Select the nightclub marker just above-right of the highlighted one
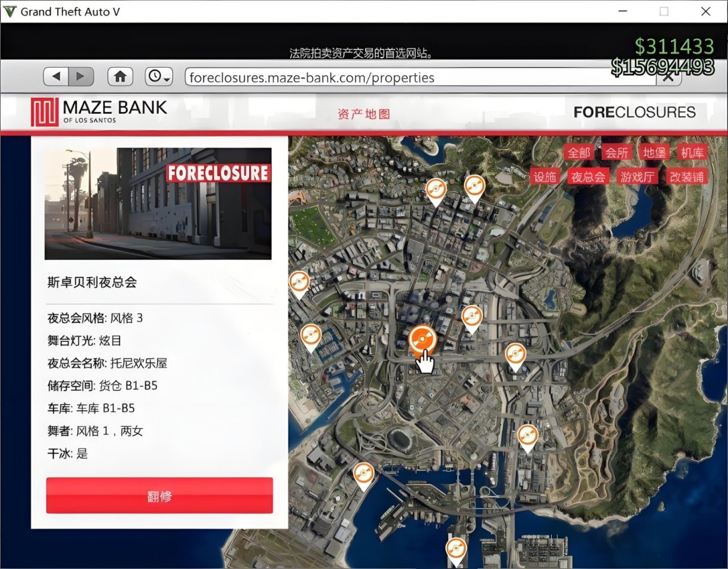The width and height of the screenshot is (728, 569). pyautogui.click(x=471, y=319)
